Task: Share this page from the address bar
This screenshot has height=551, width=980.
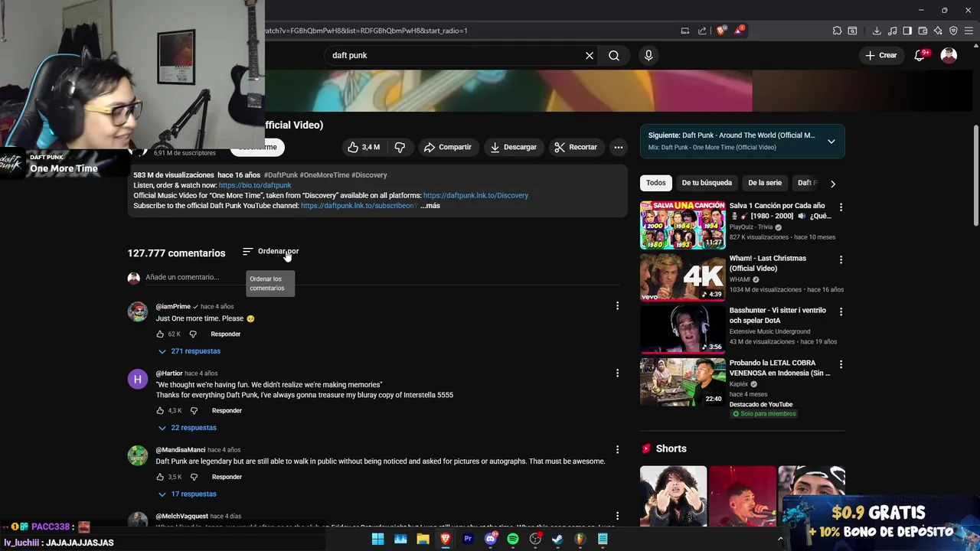Action: click(x=702, y=31)
